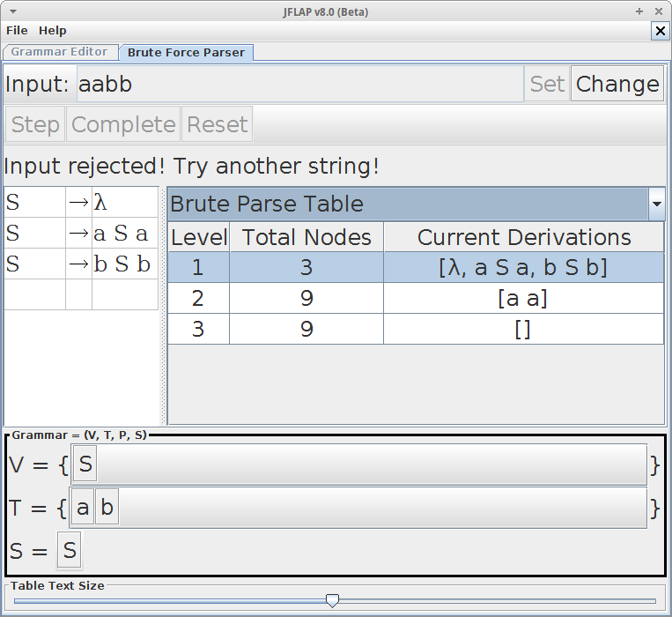
Task: Click the Current Derivations column header
Action: click(x=523, y=237)
